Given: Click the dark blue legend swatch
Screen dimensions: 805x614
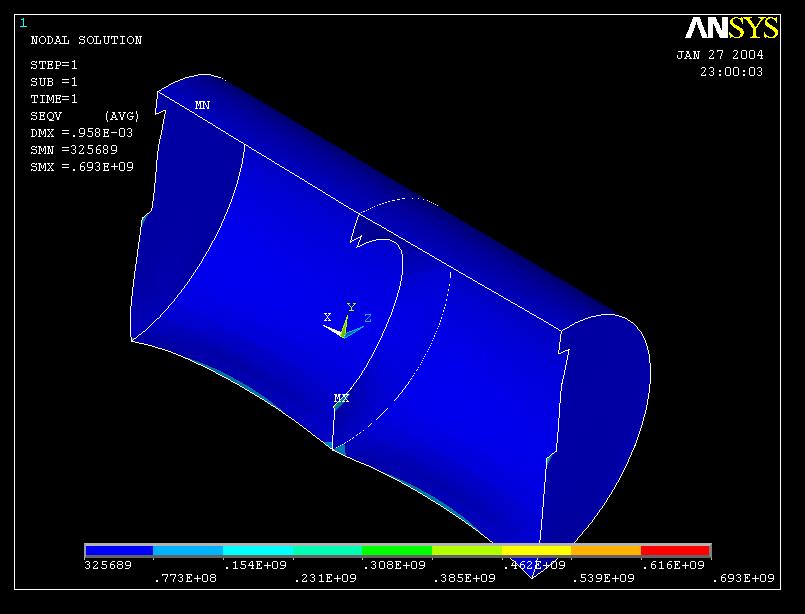Looking at the screenshot, I should coord(119,550).
